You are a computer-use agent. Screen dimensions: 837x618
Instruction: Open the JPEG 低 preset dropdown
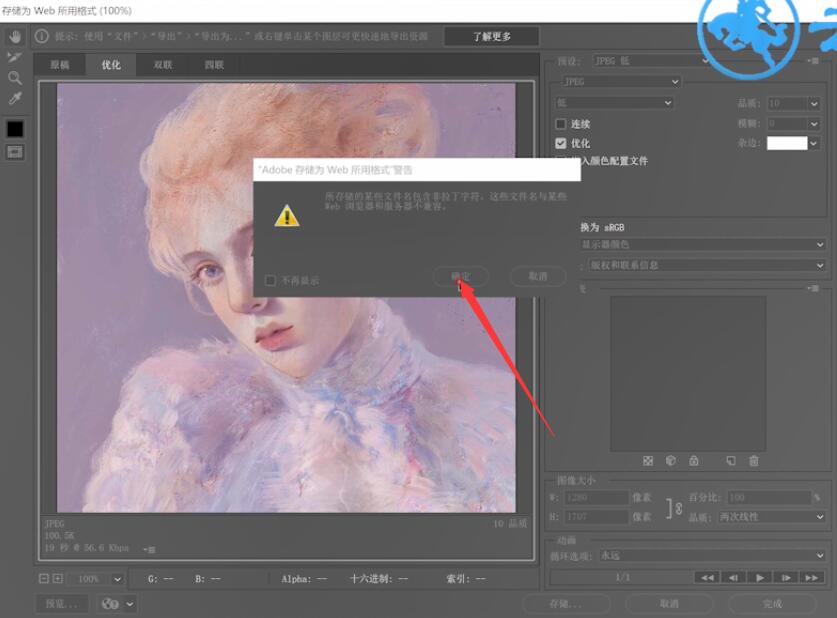point(652,61)
